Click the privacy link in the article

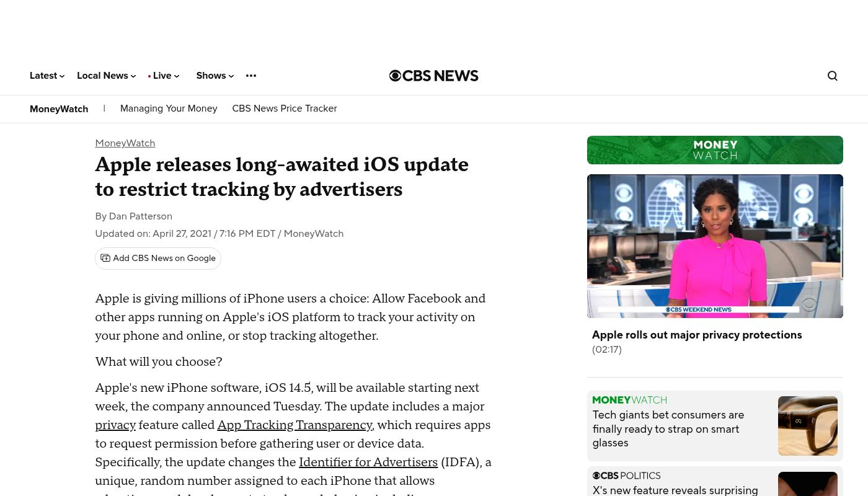115,425
